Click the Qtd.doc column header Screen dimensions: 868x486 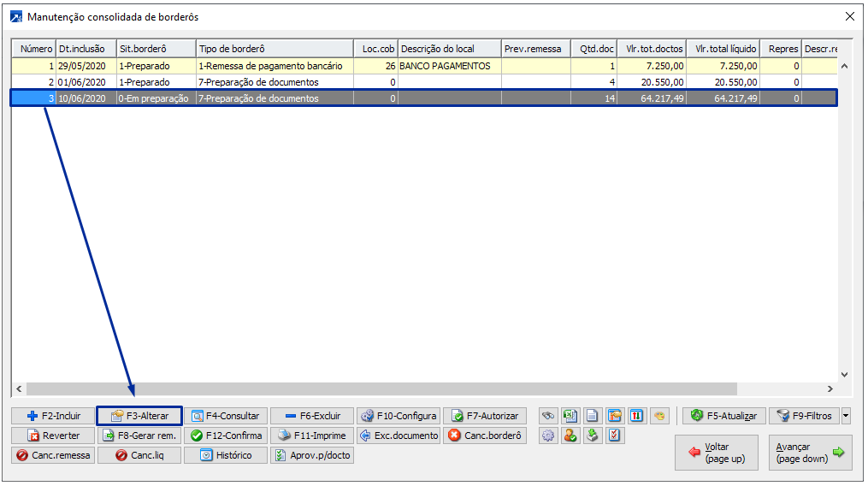[x=594, y=49]
